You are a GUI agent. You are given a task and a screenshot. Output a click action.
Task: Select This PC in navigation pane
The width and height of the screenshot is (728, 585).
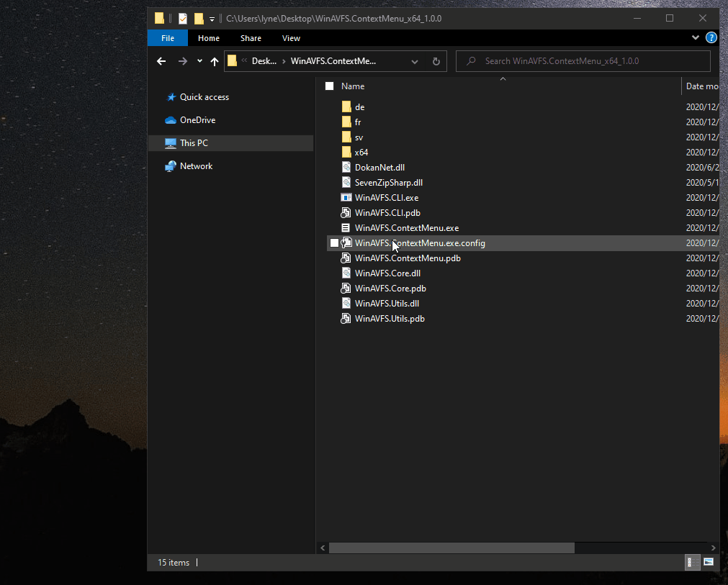click(230, 143)
